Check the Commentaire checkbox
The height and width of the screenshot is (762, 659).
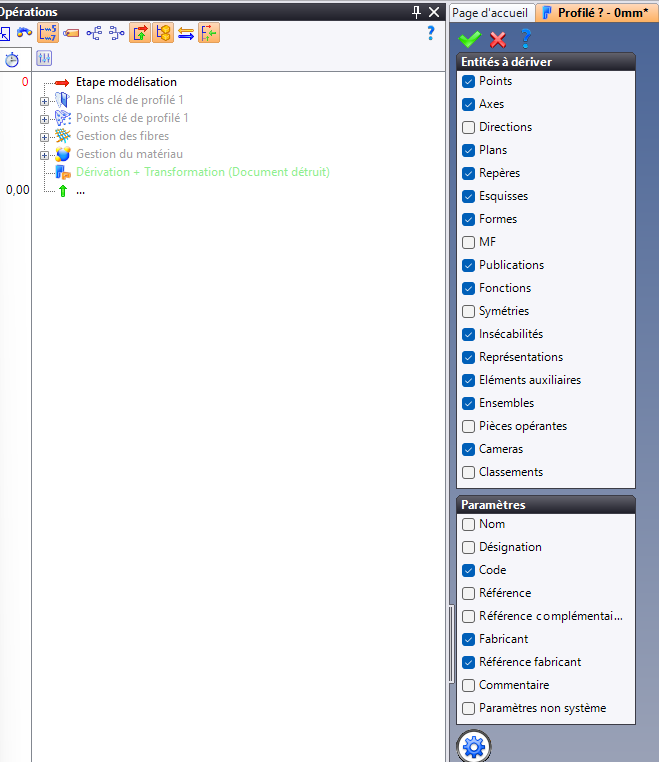(x=468, y=685)
